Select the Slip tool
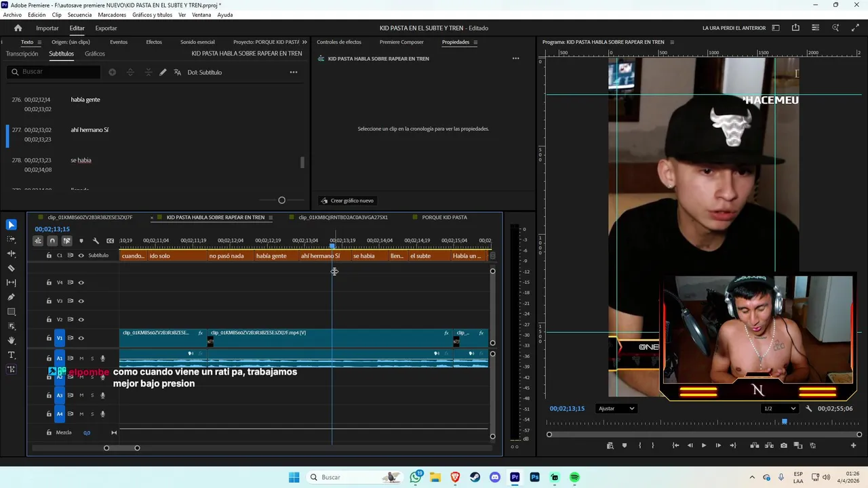Viewport: 868px width, 488px height. [x=11, y=283]
